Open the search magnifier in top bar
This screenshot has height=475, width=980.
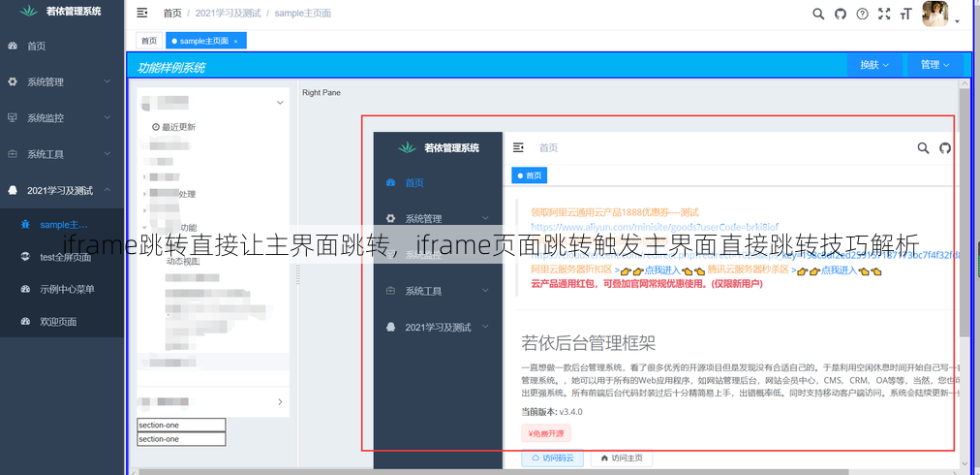tap(818, 14)
